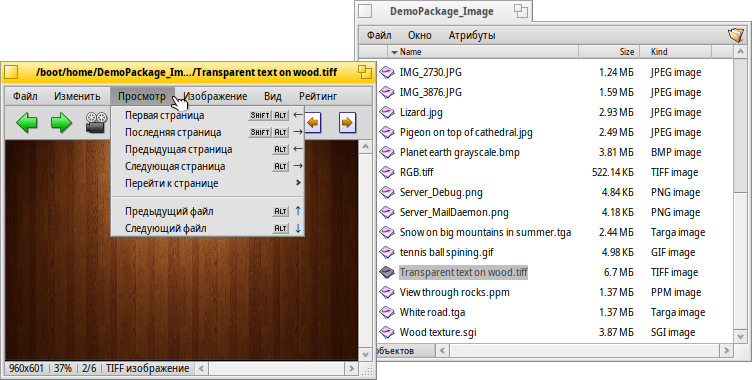Image resolution: width=752 pixels, height=380 pixels.
Task: Click the 960x601 status bar entry
Action: [26, 368]
